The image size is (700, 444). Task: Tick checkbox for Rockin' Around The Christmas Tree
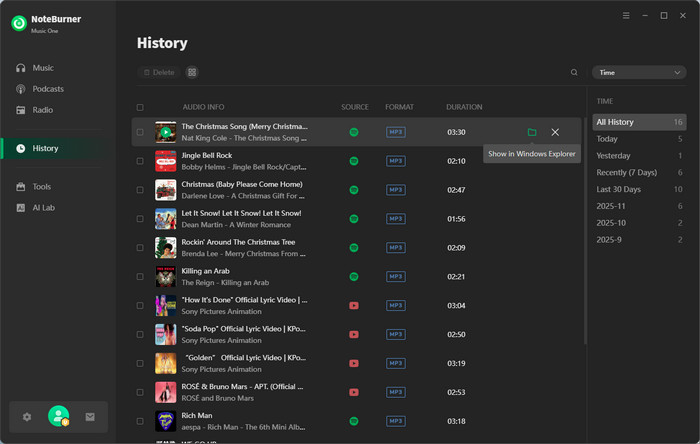tap(140, 248)
